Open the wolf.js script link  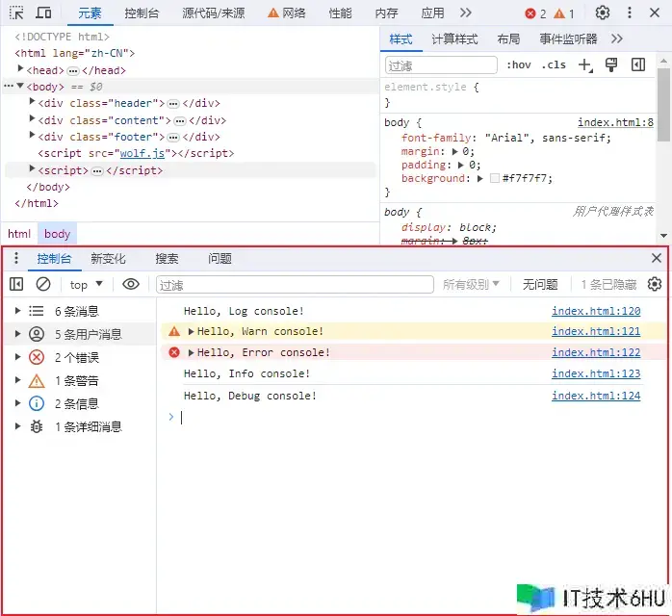(142, 153)
